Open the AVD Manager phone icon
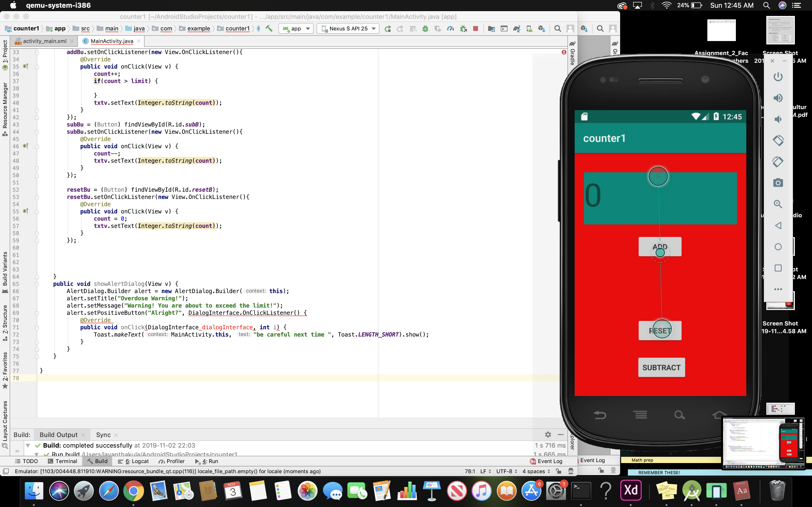Viewport: 812px width, 507px height. point(529,28)
